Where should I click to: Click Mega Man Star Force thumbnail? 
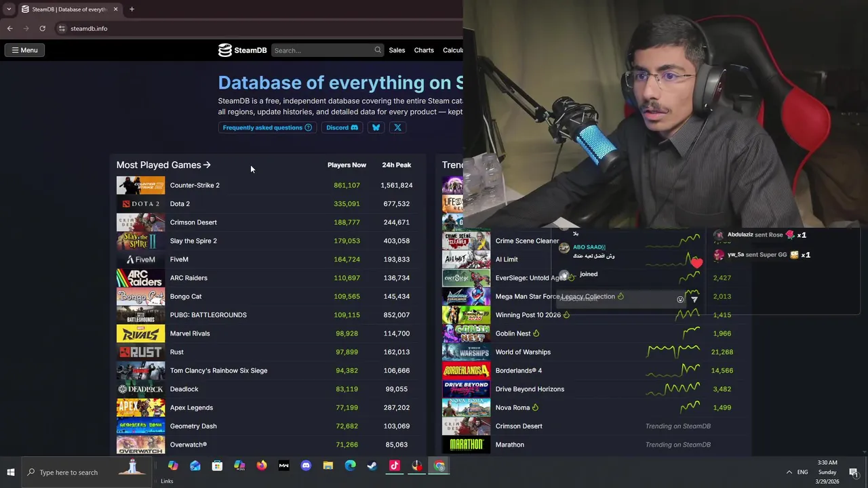[x=466, y=296]
